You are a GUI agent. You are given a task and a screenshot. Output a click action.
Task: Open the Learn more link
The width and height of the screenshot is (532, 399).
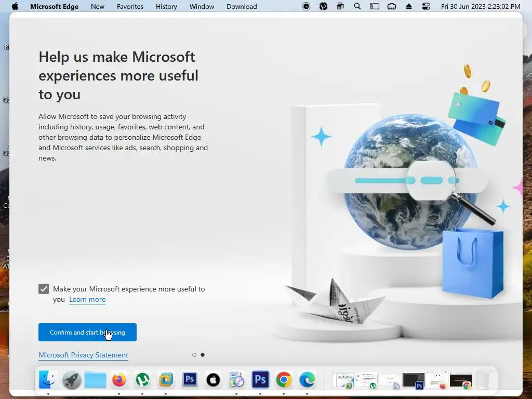click(x=87, y=300)
